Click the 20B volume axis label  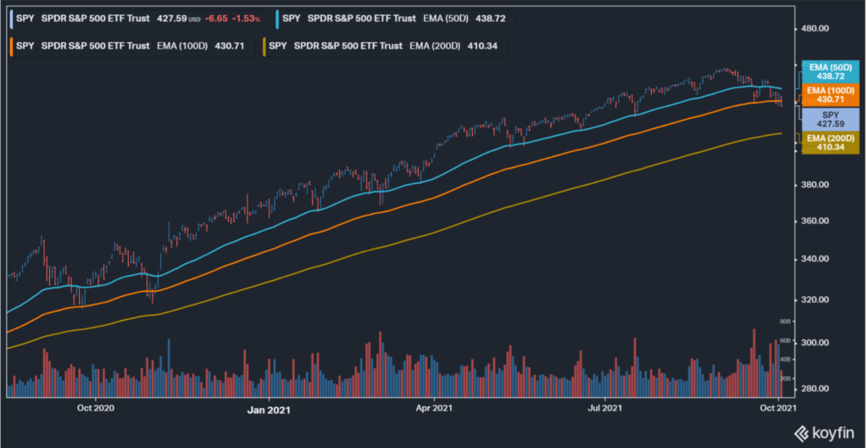[784, 378]
